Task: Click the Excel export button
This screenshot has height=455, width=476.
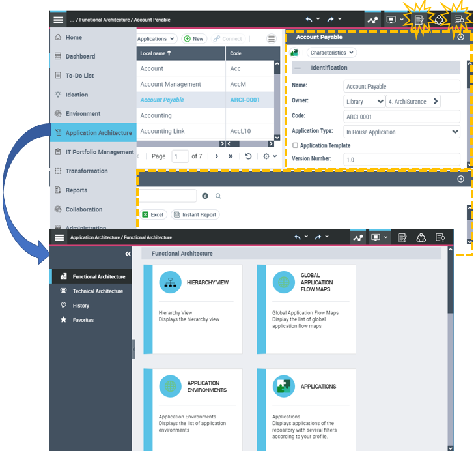Action: [153, 214]
